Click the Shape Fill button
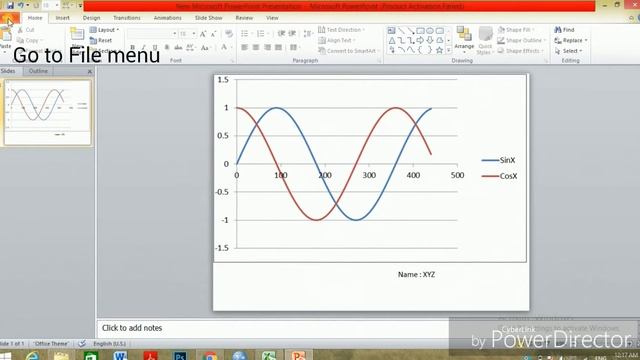The image size is (640, 360). click(x=516, y=30)
